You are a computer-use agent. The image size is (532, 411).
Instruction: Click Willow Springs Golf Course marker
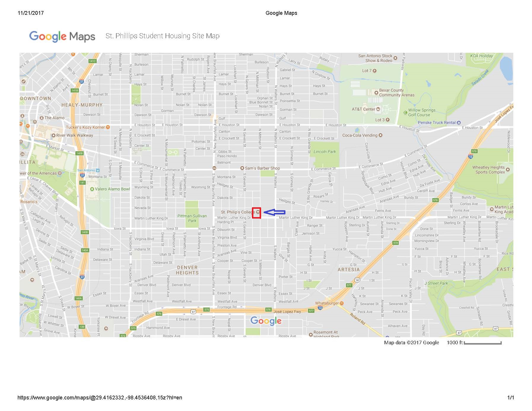tap(405, 112)
